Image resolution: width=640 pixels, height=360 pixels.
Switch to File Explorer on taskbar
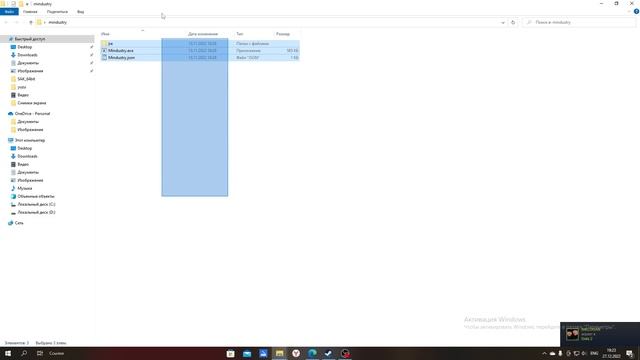click(280, 353)
